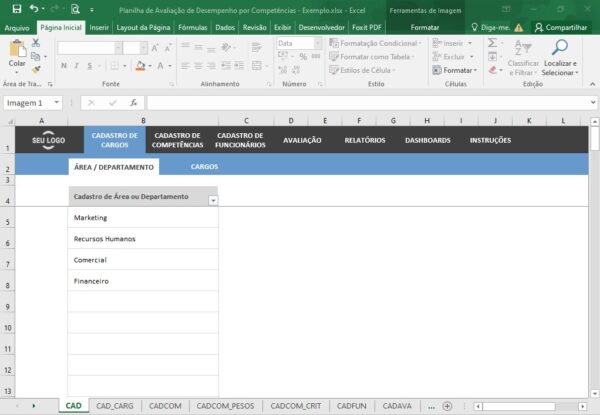This screenshot has width=600, height=415.
Task: Toggle underline (S) formatting
Action: [x=90, y=66]
